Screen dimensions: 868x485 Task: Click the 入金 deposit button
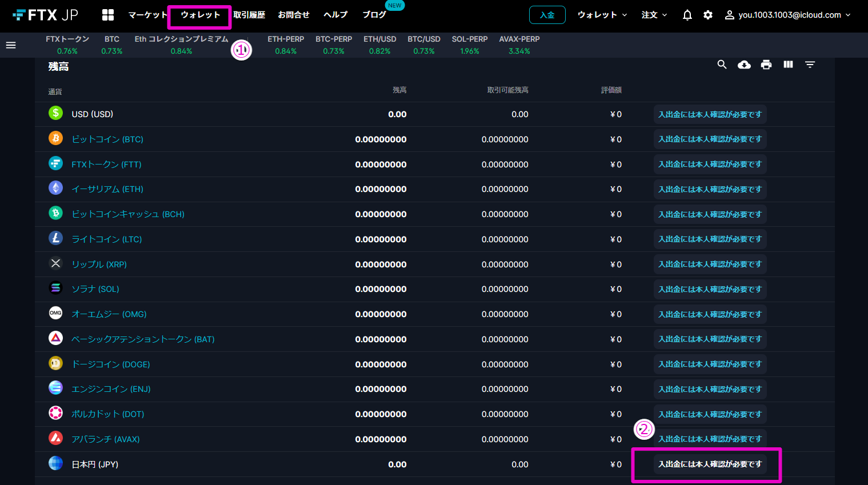[547, 15]
